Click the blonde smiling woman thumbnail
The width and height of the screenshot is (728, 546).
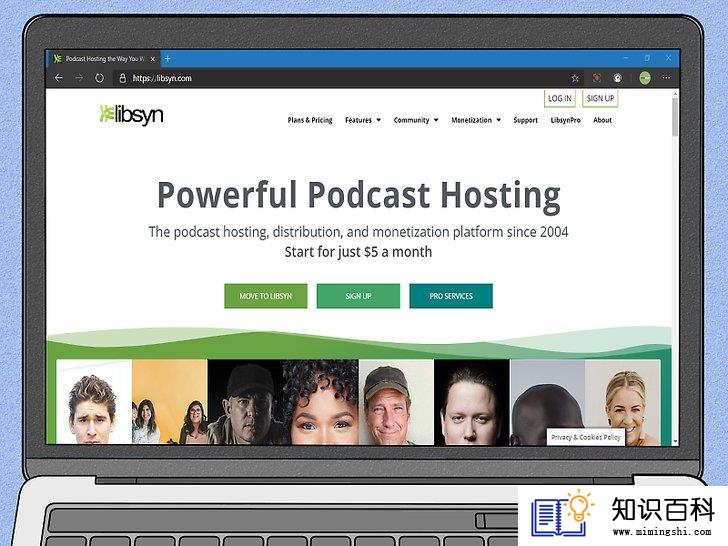click(623, 402)
